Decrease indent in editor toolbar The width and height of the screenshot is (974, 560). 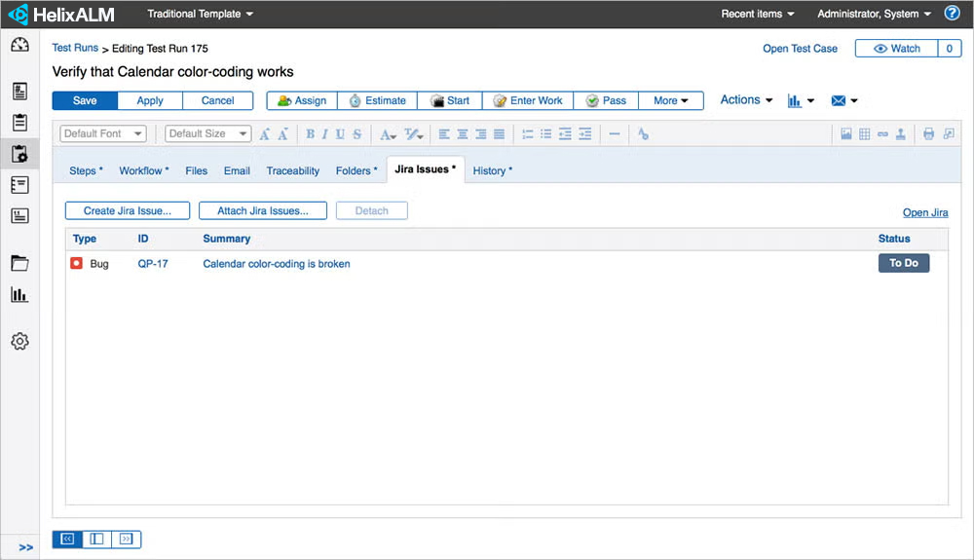pyautogui.click(x=565, y=134)
